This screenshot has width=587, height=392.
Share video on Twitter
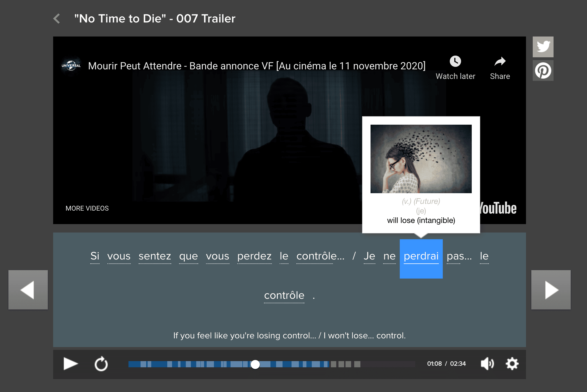pyautogui.click(x=543, y=47)
